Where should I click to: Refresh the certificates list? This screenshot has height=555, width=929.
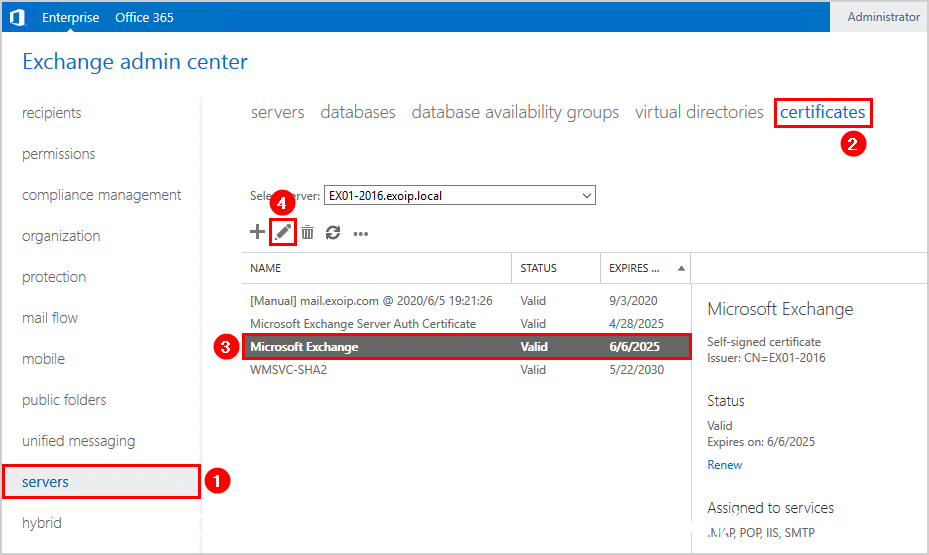click(x=333, y=232)
